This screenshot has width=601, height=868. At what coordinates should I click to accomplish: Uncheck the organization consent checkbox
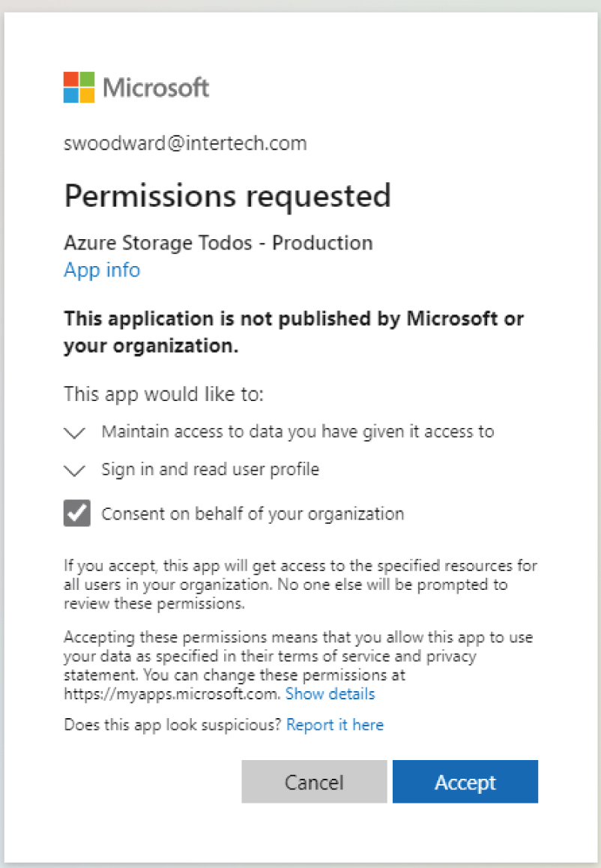tap(77, 514)
